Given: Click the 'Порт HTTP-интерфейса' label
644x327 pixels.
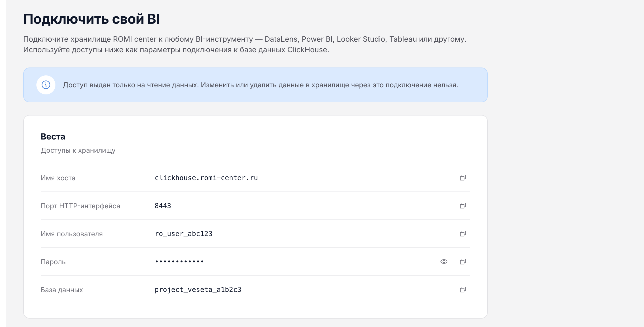Looking at the screenshot, I should click(x=80, y=206).
